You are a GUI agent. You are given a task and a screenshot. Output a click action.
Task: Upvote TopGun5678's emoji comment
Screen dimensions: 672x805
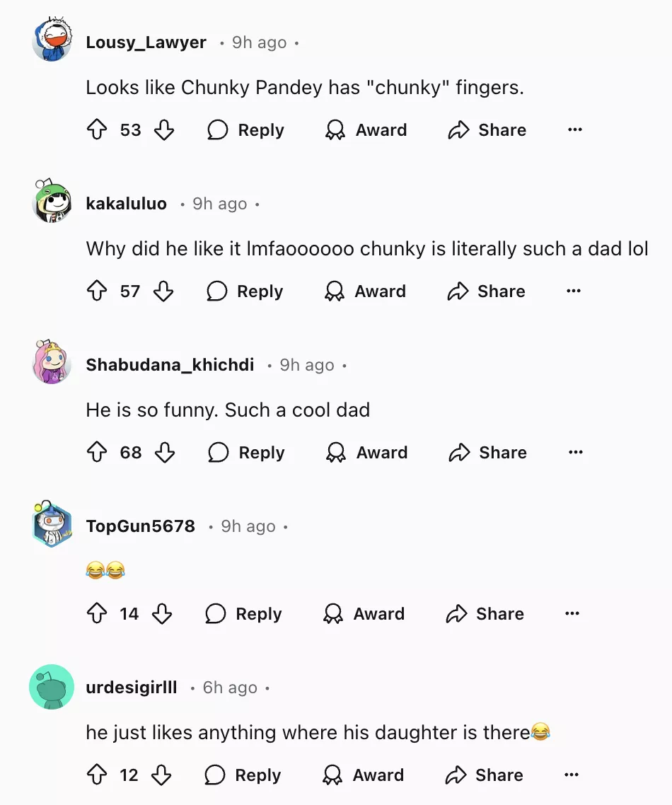pos(96,614)
